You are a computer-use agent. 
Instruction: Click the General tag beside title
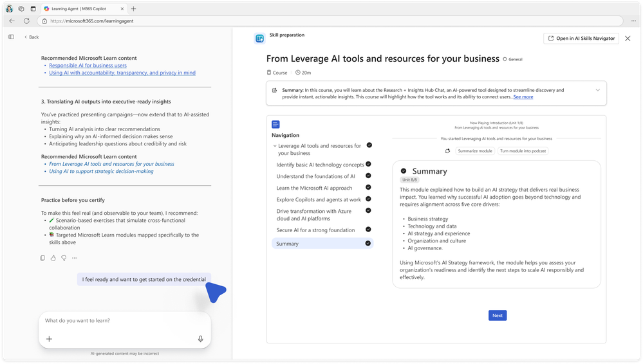click(513, 59)
